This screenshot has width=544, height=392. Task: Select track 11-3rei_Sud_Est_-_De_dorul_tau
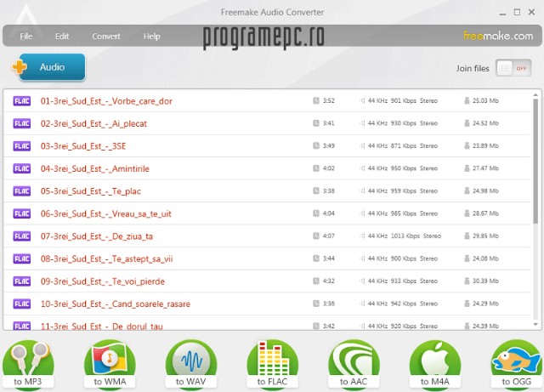click(102, 326)
